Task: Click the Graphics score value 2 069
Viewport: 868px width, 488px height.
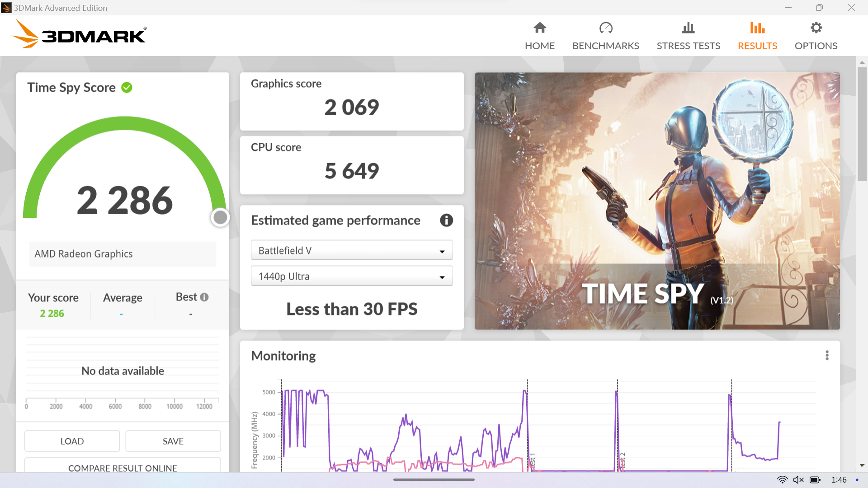Action: [352, 108]
